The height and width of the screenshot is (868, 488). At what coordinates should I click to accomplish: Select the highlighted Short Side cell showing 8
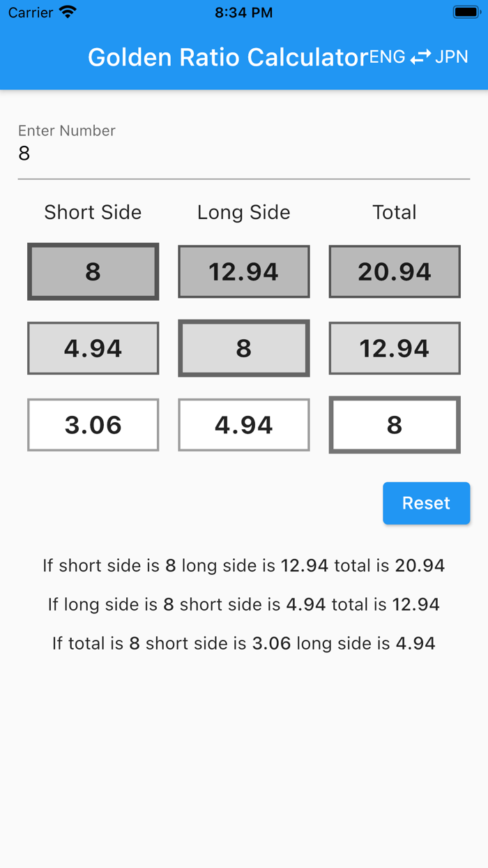click(93, 271)
